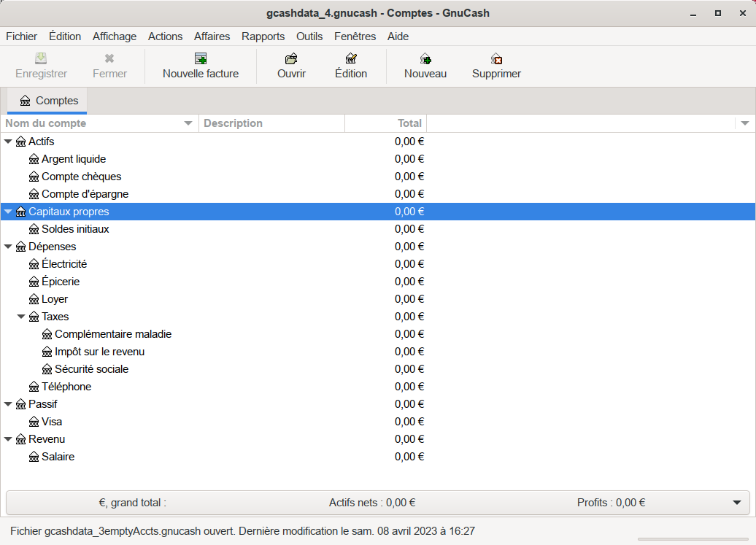The image size is (756, 545).
Task: Collapse the Dépenses account group
Action: tap(9, 247)
